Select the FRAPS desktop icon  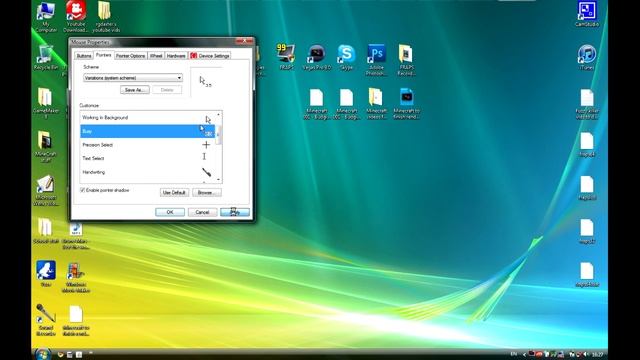(x=286, y=57)
